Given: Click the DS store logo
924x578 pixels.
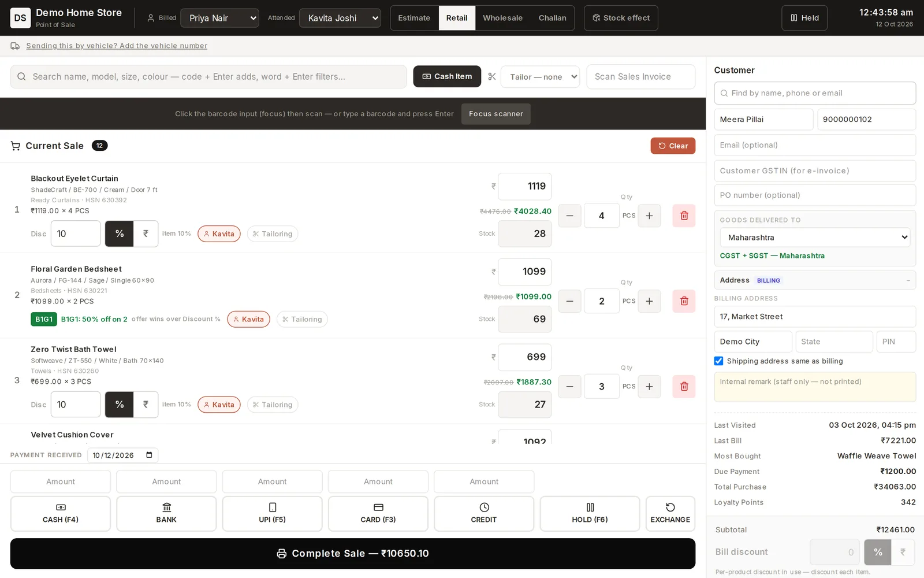Looking at the screenshot, I should [20, 18].
